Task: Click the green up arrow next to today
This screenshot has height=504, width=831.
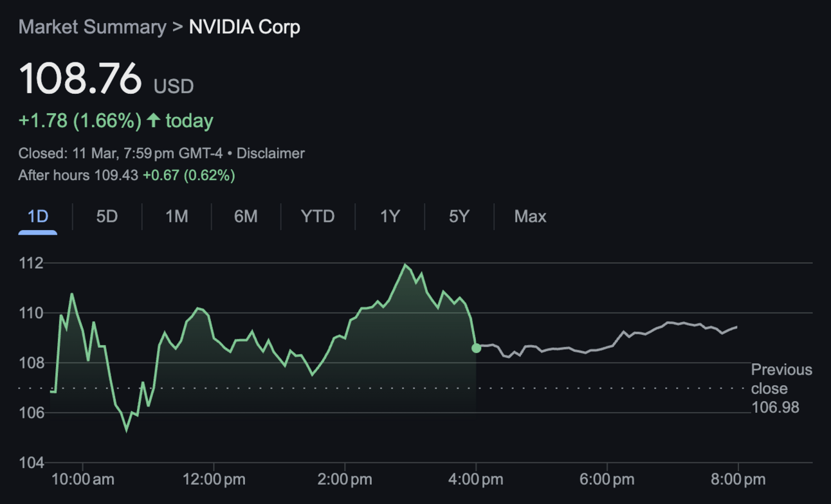Action: [153, 120]
